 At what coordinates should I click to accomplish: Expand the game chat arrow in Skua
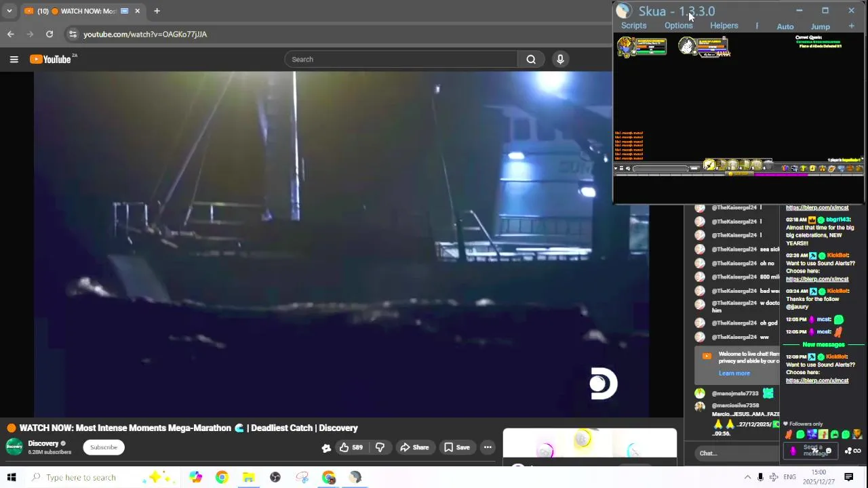click(616, 168)
